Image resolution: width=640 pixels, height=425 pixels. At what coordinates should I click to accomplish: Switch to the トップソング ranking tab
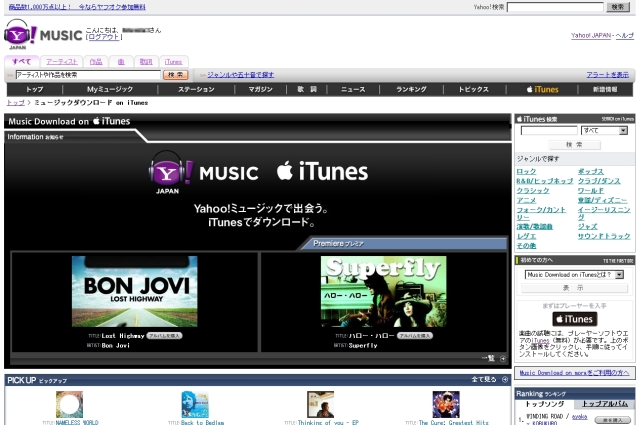pyautogui.click(x=544, y=404)
